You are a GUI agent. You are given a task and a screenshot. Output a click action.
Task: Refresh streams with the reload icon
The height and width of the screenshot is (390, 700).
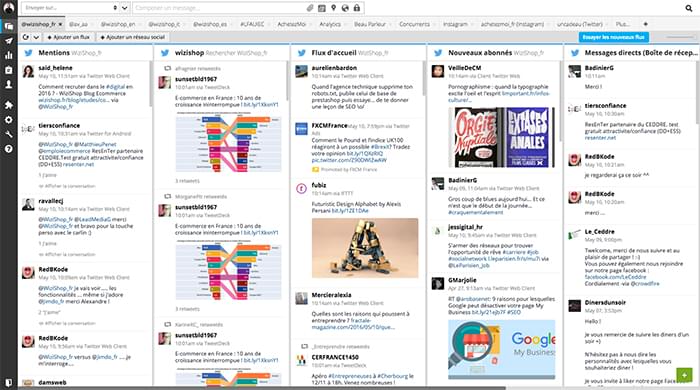pyautogui.click(x=26, y=37)
